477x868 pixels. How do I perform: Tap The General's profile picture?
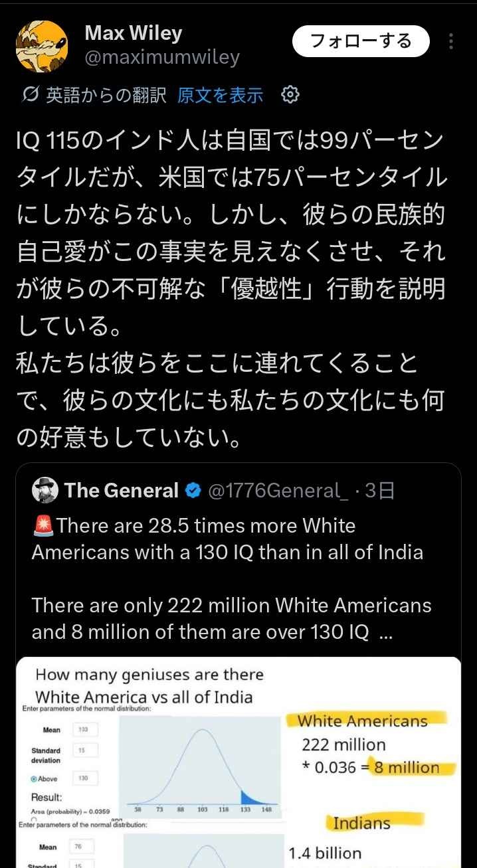click(45, 491)
